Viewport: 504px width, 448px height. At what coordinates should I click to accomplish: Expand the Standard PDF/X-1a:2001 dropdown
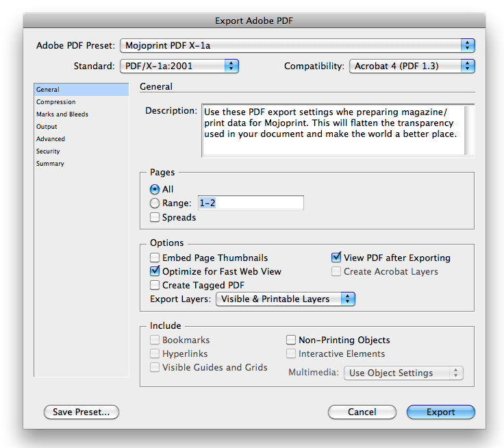(178, 66)
